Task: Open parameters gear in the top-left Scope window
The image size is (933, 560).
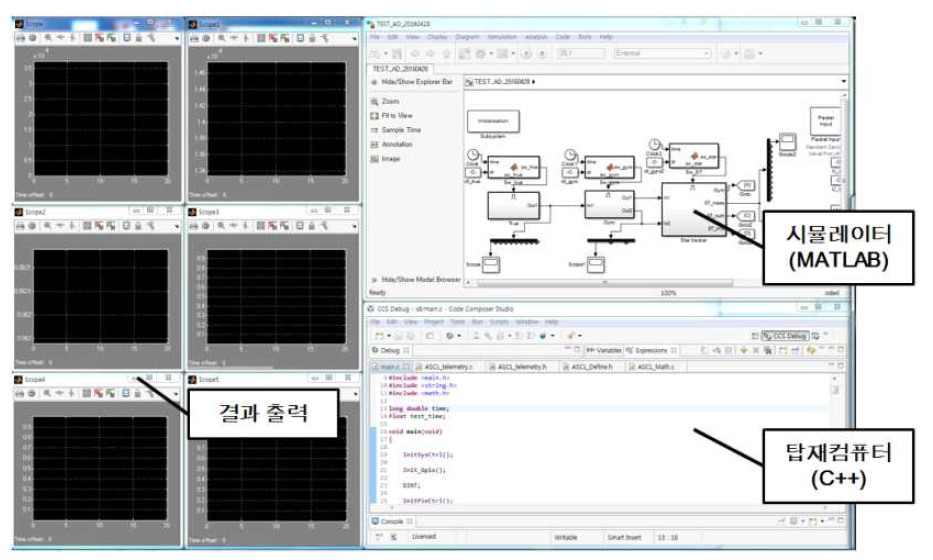Action: (33, 37)
